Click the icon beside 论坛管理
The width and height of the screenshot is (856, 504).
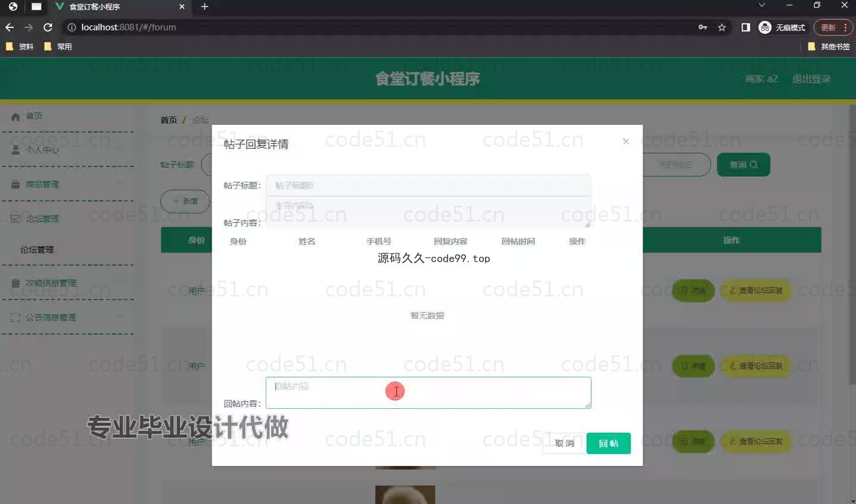[x=15, y=219]
